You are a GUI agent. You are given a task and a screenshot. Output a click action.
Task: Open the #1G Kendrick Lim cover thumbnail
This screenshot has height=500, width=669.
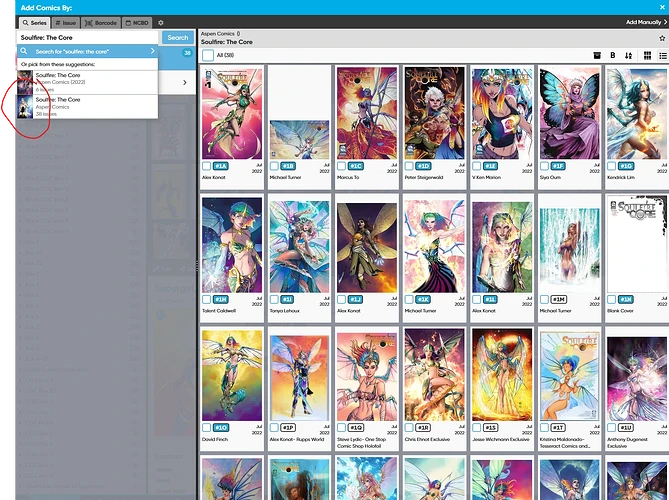637,113
